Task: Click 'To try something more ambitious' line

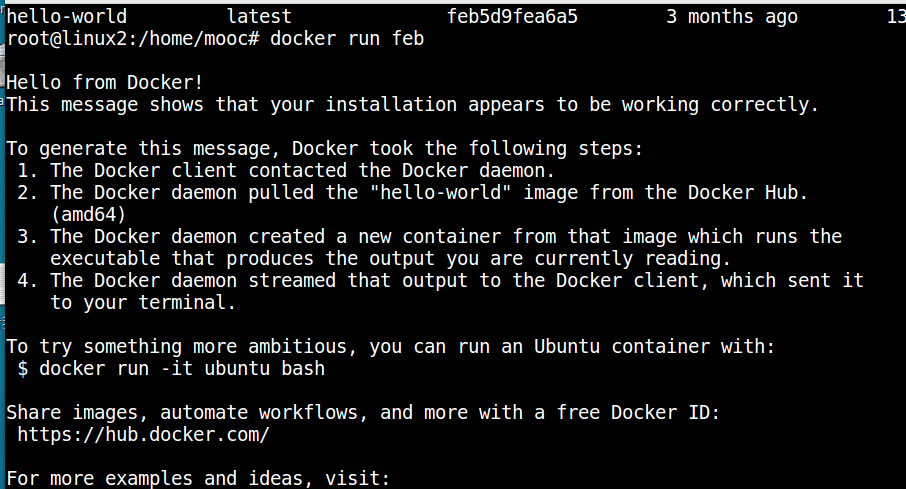Action: (391, 346)
